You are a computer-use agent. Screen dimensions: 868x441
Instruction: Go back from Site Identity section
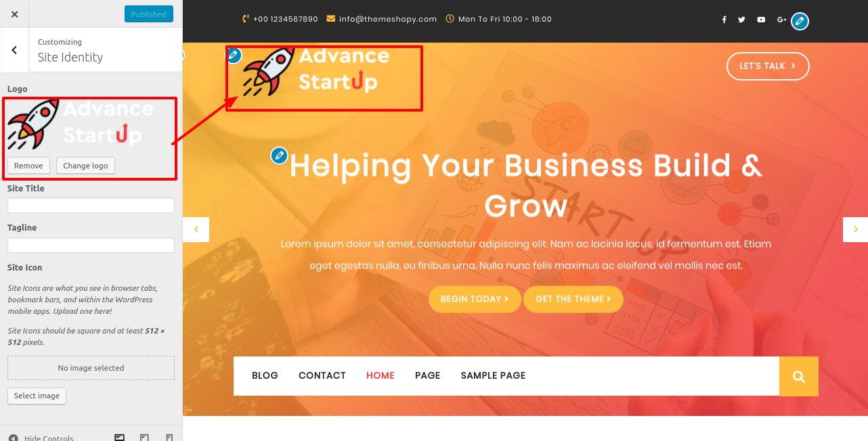[x=14, y=50]
